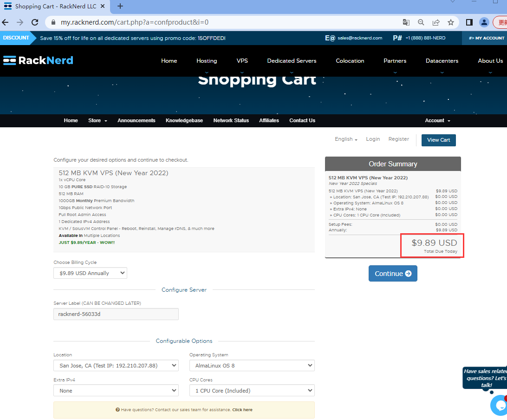Click the share page icon
Screen dimensions: 507x420
pos(436,22)
